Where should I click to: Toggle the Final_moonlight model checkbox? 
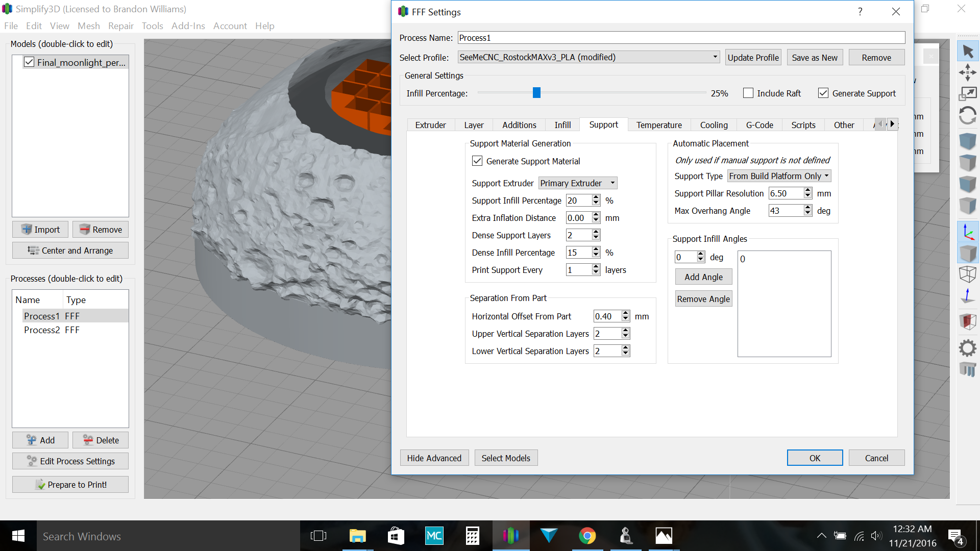click(x=29, y=62)
